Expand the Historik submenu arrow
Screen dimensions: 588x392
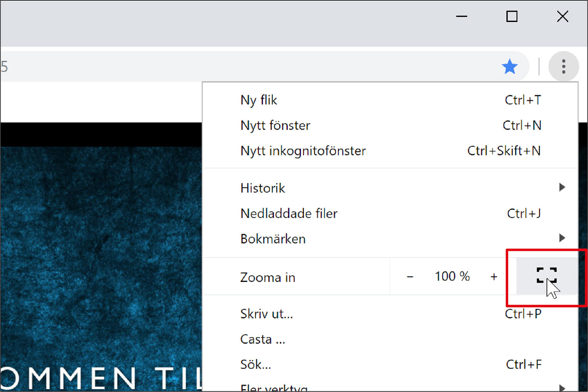coord(562,188)
